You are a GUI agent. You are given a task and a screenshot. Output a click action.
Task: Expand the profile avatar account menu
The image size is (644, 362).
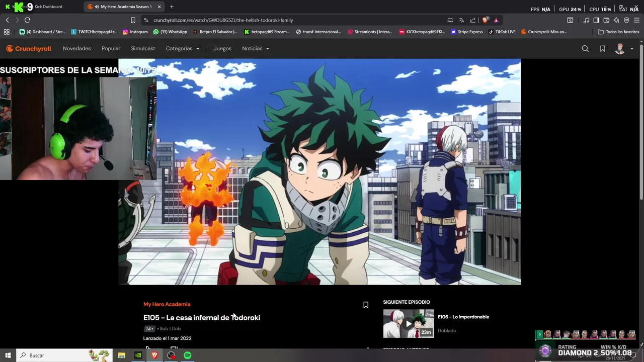(x=624, y=49)
